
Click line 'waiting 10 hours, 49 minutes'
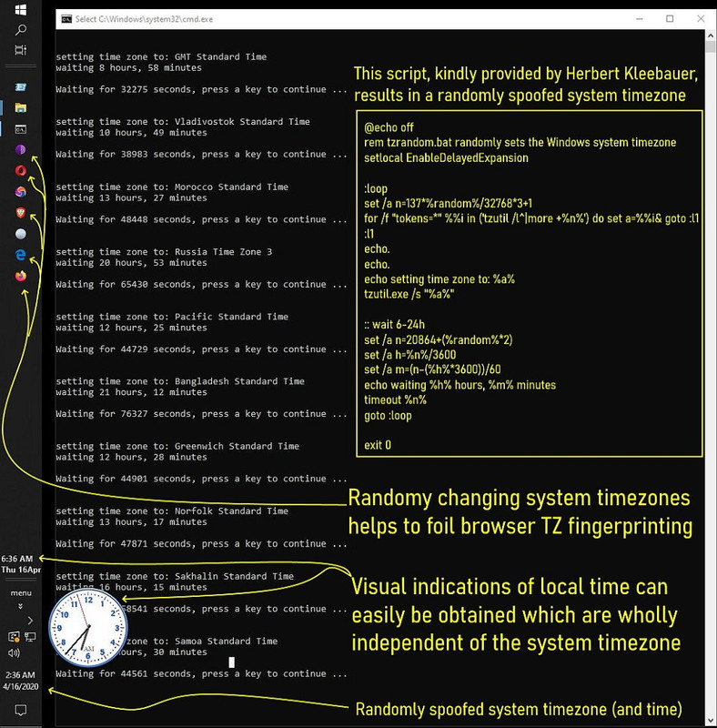[x=131, y=133]
